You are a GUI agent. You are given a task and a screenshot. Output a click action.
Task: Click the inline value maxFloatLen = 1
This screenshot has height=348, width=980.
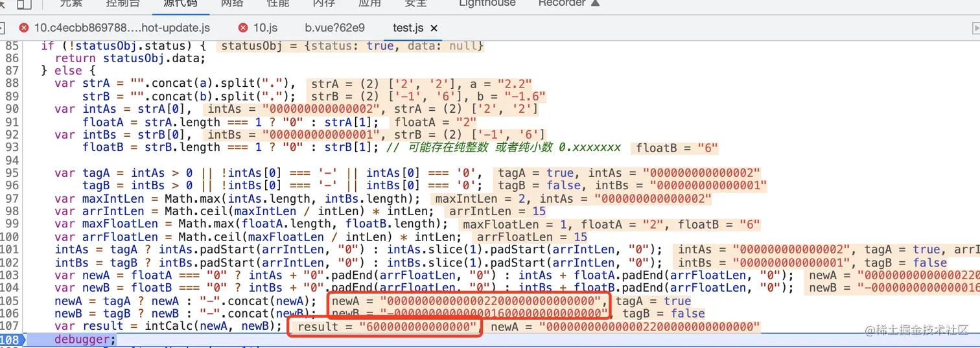[x=517, y=224]
